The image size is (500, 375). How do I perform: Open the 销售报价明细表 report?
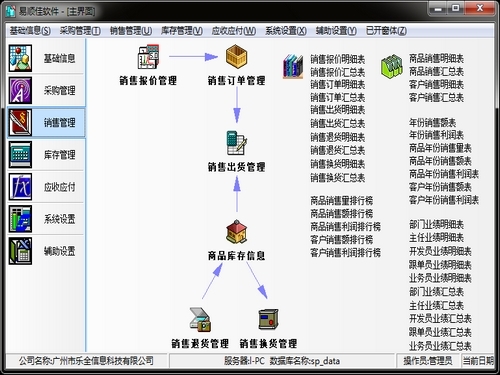337,59
